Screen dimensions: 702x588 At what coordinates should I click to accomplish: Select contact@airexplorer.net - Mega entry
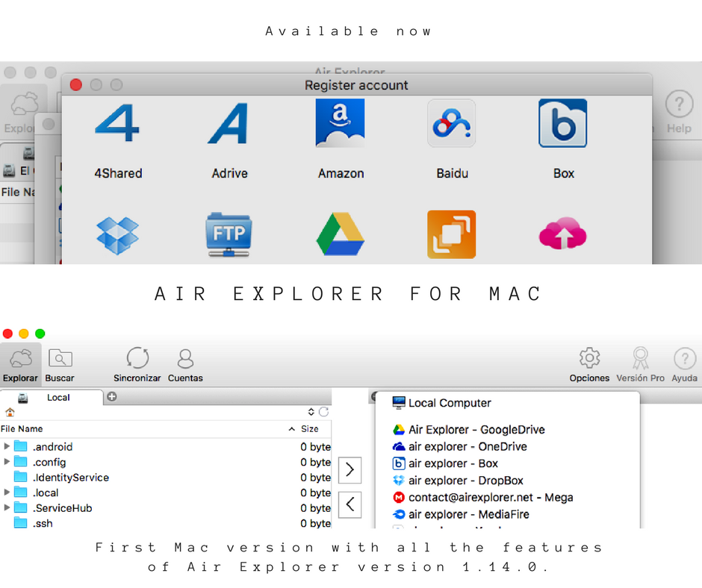point(490,498)
